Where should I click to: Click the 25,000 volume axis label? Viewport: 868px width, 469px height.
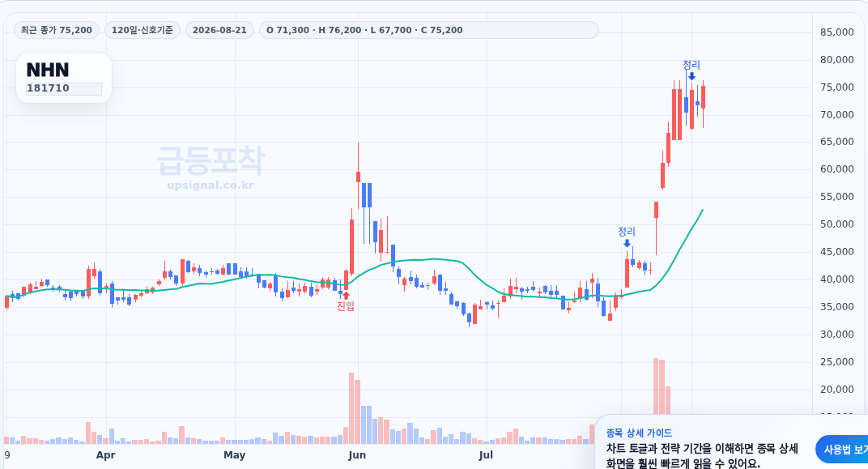(x=836, y=362)
